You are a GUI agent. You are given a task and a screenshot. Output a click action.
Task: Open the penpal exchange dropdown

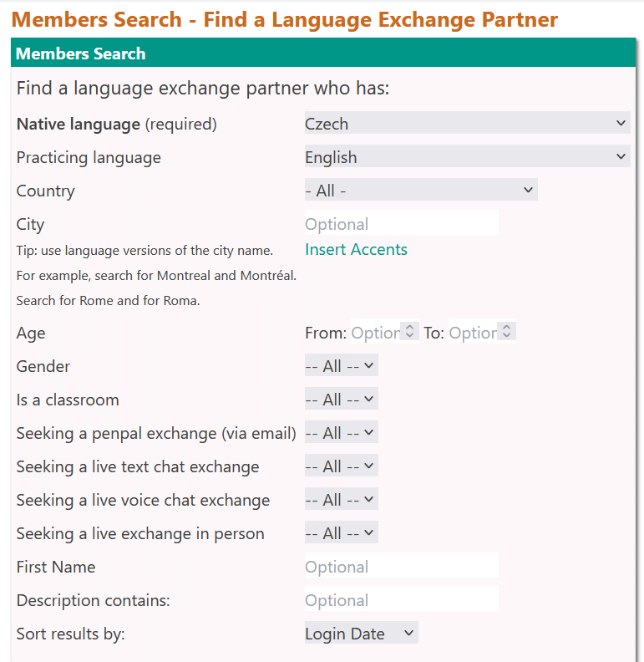tap(341, 433)
